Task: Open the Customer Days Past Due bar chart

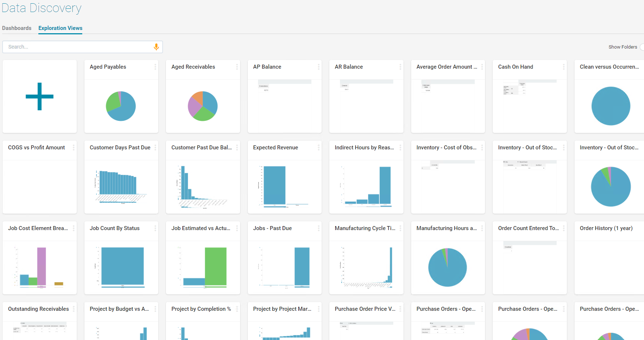Action: [121, 187]
